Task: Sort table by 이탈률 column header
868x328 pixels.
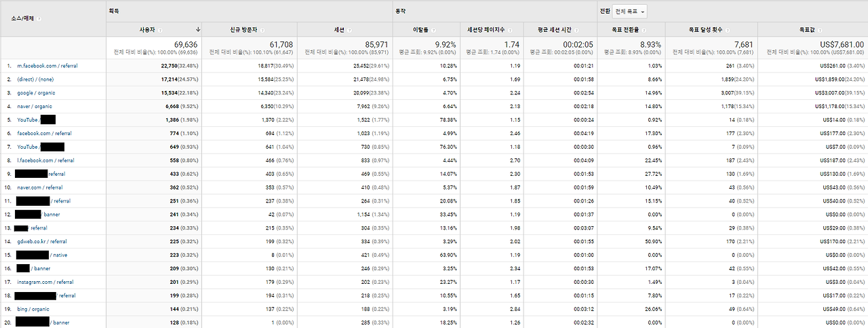Action: tap(421, 30)
